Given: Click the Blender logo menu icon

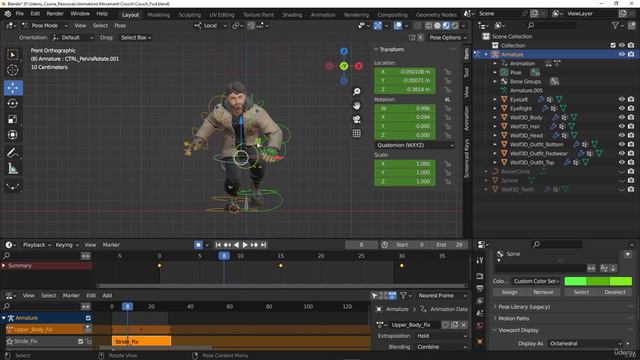Looking at the screenshot, I should click(x=7, y=14).
